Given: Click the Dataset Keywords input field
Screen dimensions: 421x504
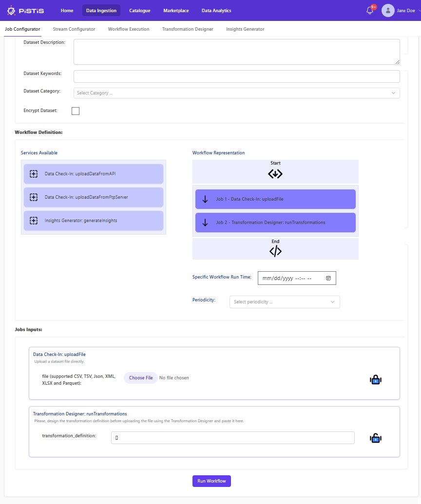Looking at the screenshot, I should pyautogui.click(x=237, y=76).
